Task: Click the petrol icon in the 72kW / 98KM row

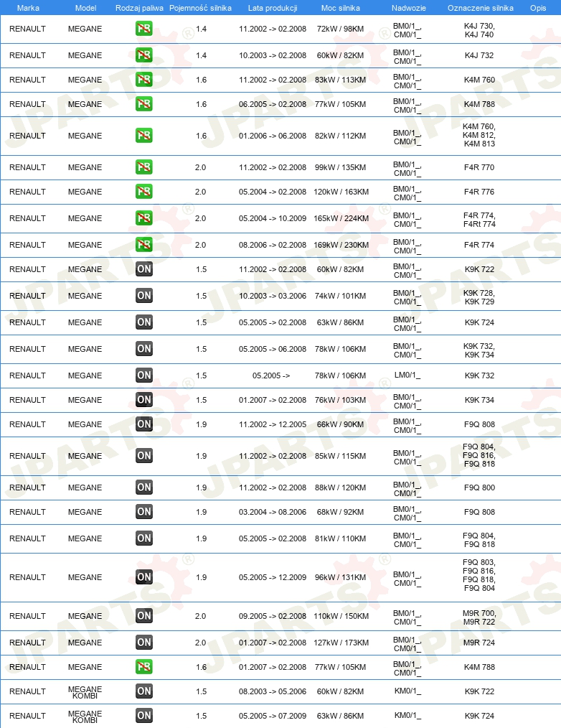Action: (x=144, y=29)
